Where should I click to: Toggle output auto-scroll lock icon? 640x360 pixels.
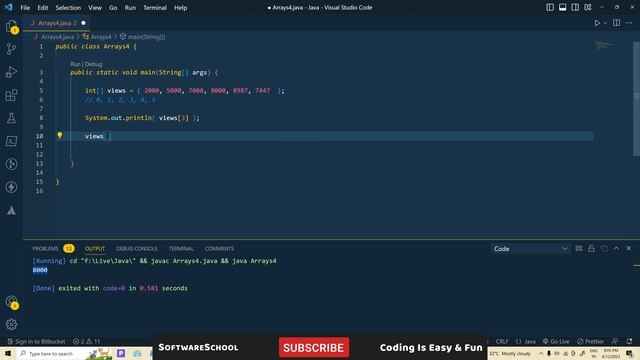pyautogui.click(x=591, y=249)
